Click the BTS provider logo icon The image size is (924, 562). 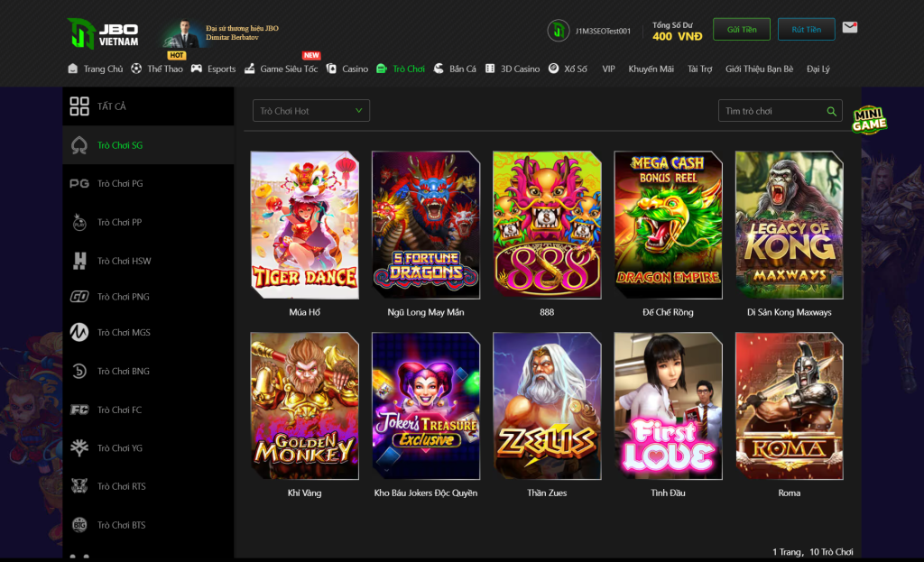pyautogui.click(x=79, y=524)
